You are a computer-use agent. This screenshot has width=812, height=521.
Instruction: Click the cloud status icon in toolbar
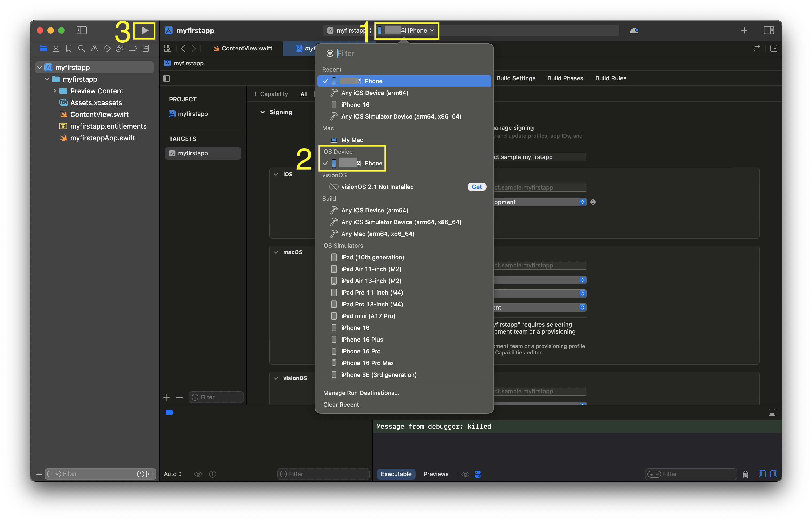(634, 31)
